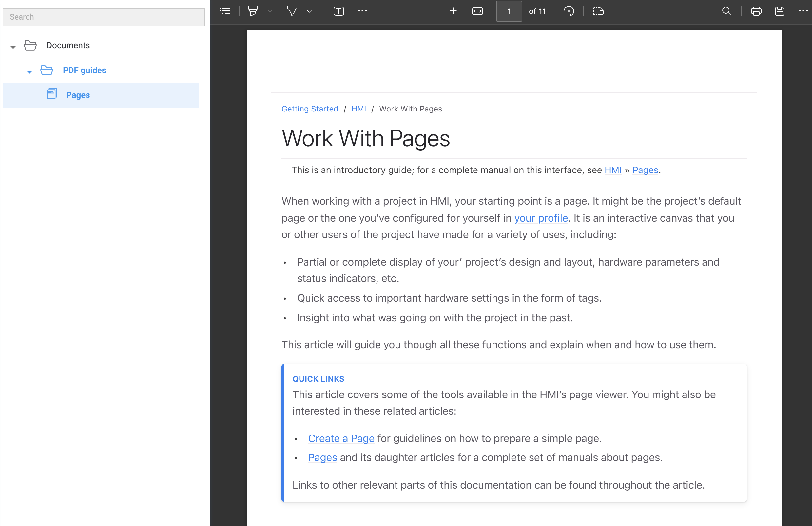
Task: Click the 'Work With Pages' page heading
Action: [x=366, y=139]
